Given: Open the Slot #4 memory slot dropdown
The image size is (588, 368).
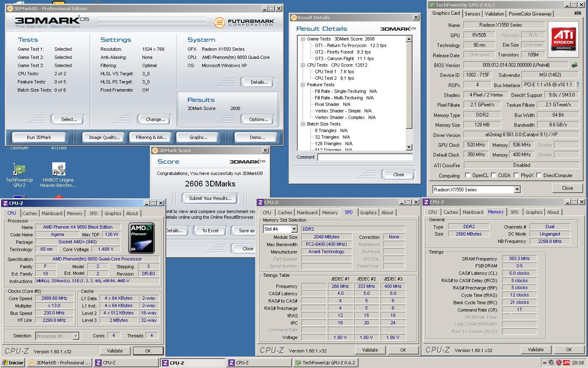Looking at the screenshot, I should point(294,229).
